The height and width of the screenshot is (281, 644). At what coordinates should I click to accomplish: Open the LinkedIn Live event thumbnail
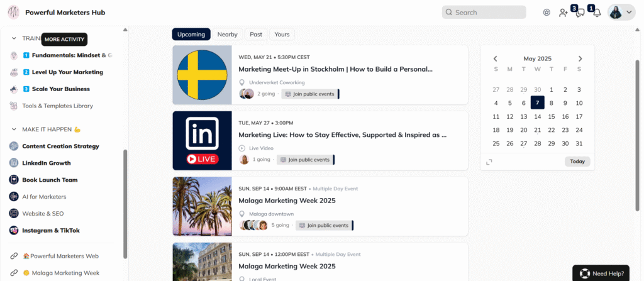[202, 141]
